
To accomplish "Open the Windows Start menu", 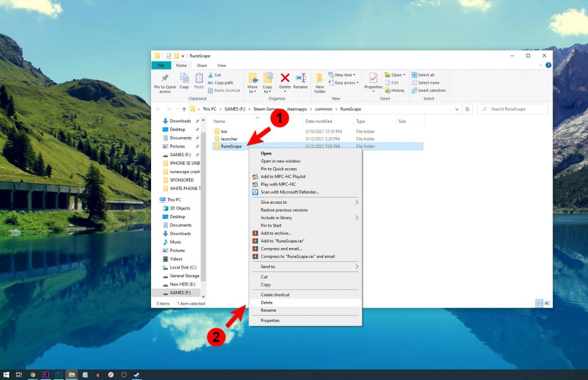I will click(x=6, y=374).
